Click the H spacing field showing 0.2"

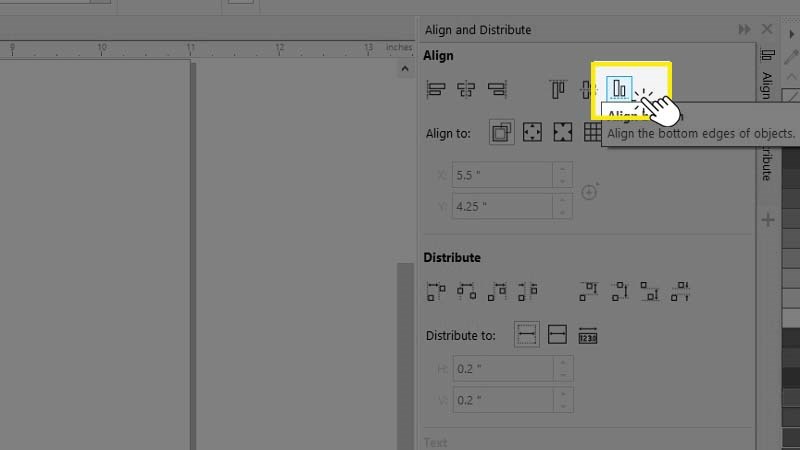(503, 368)
